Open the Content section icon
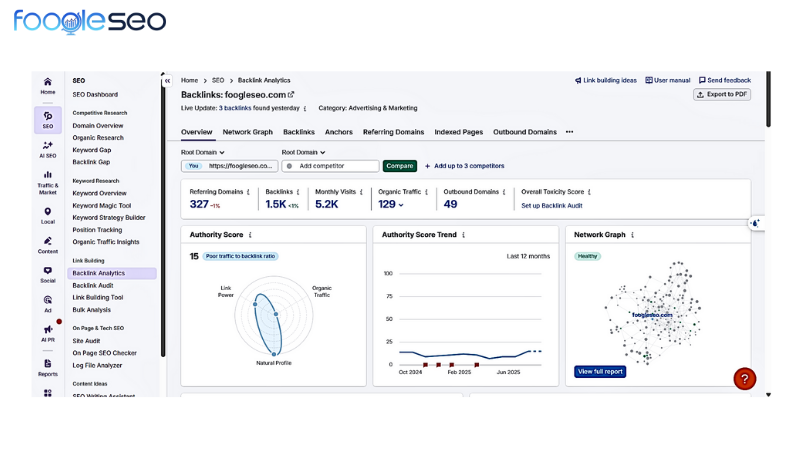The height and width of the screenshot is (450, 800). tap(47, 244)
